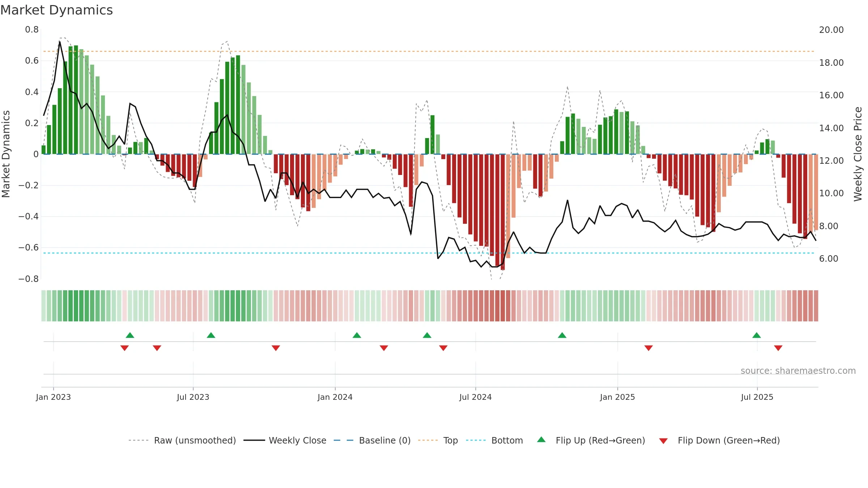
Task: Select the Flip Up marker in April 2023
Action: [x=130, y=335]
